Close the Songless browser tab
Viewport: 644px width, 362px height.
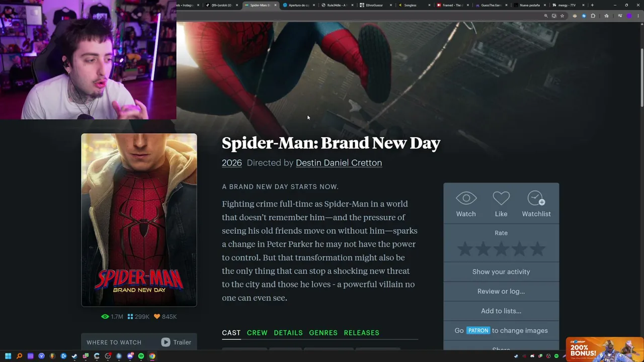coord(429,5)
